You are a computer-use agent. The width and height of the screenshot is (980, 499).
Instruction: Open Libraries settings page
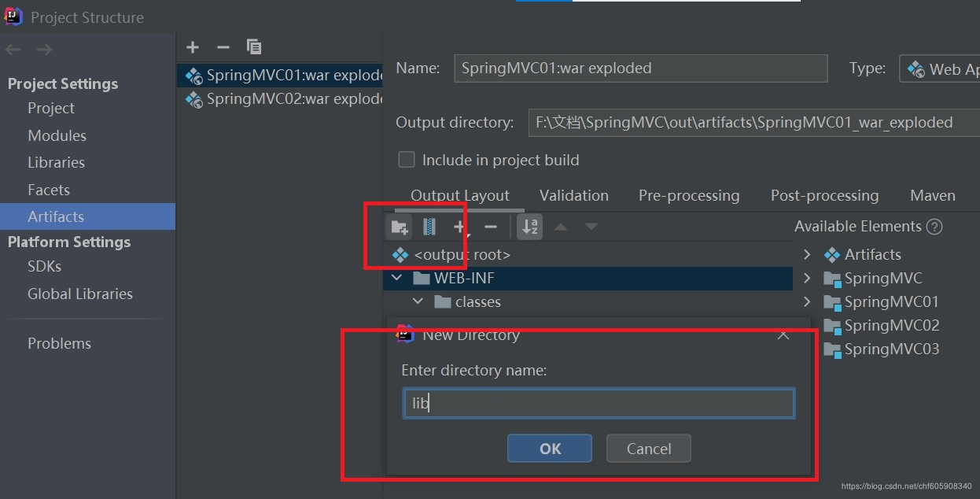[x=56, y=162]
